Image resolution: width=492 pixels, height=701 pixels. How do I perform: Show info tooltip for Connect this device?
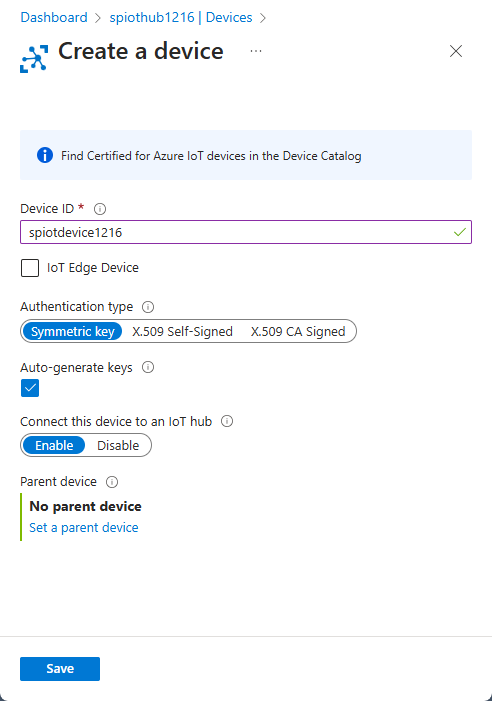click(x=227, y=421)
